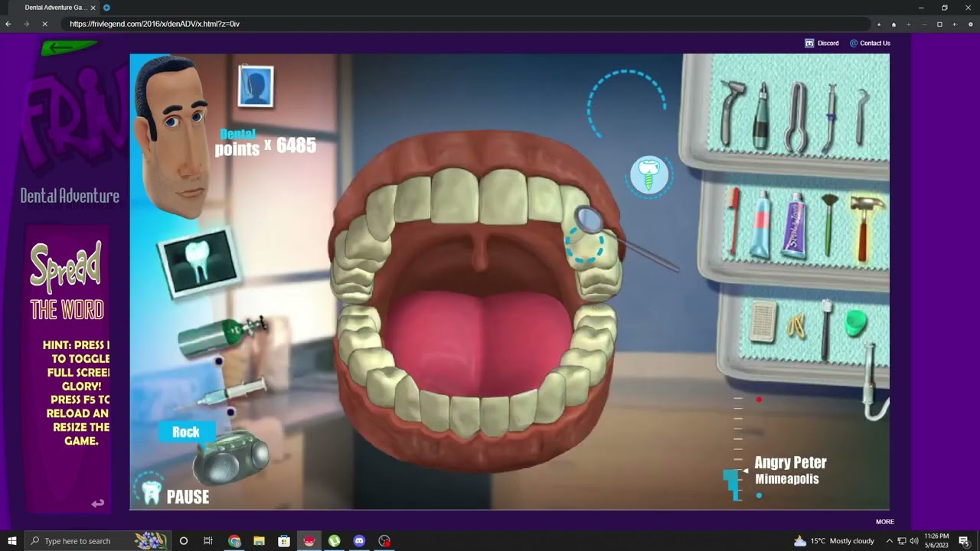Open the Contact Us link
Viewport: 980px width, 551px height.
[870, 44]
